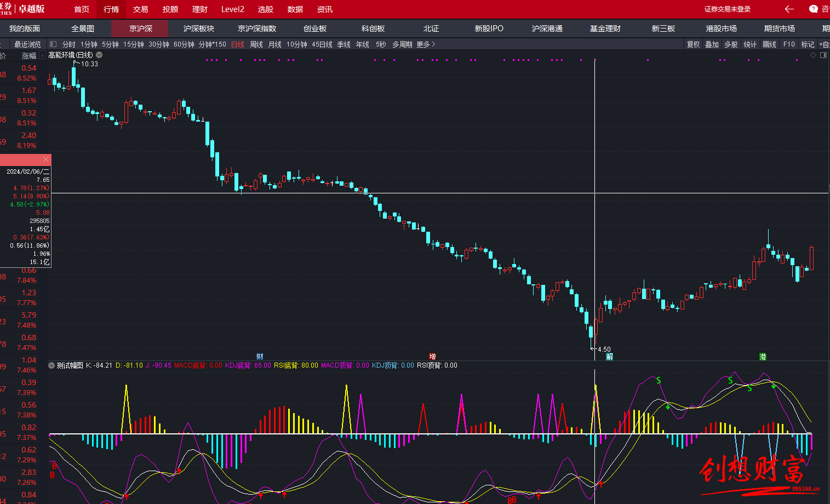The image size is (830, 504).
Task: Open the 数据 menu
Action: [x=295, y=9]
